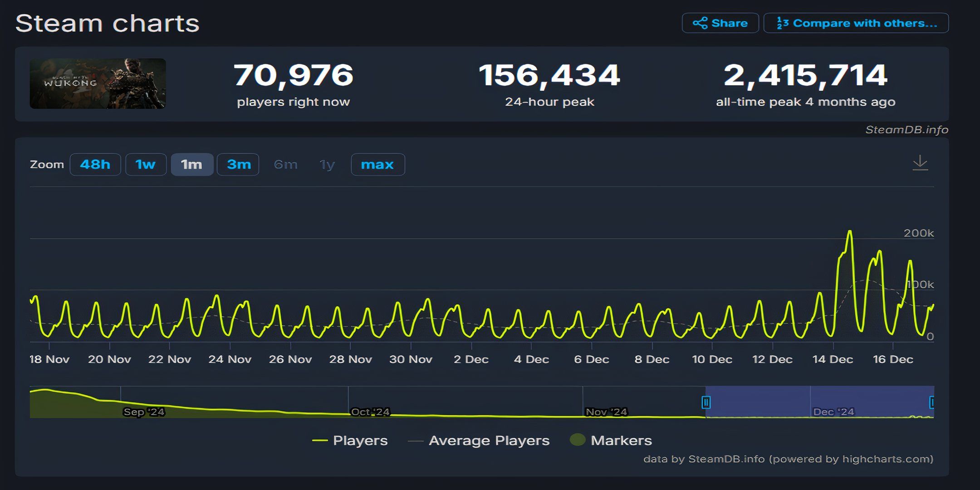Click the highest December player spike
This screenshot has height=490, width=980.
(x=850, y=231)
